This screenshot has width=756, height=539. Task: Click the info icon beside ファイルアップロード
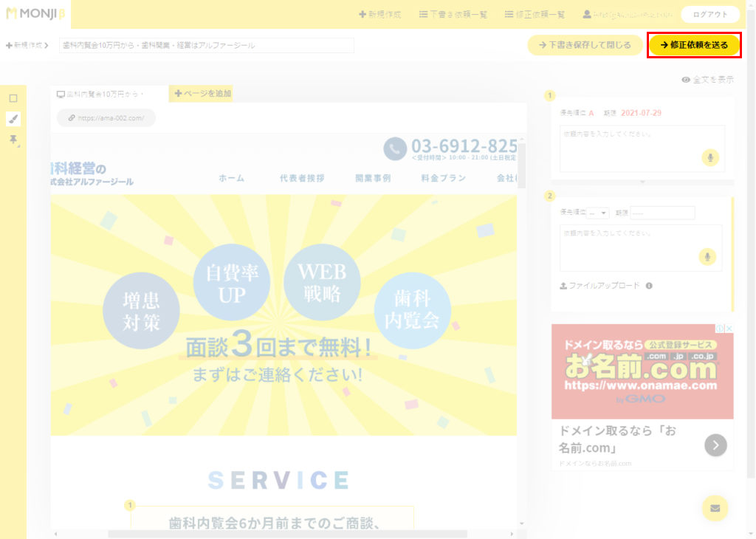(x=649, y=286)
